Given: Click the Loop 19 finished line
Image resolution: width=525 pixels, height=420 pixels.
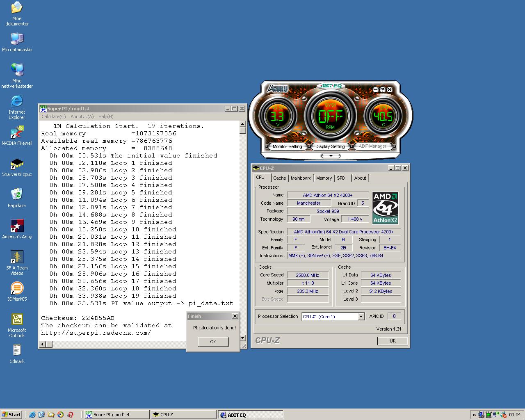Looking at the screenshot, I should [x=113, y=296].
